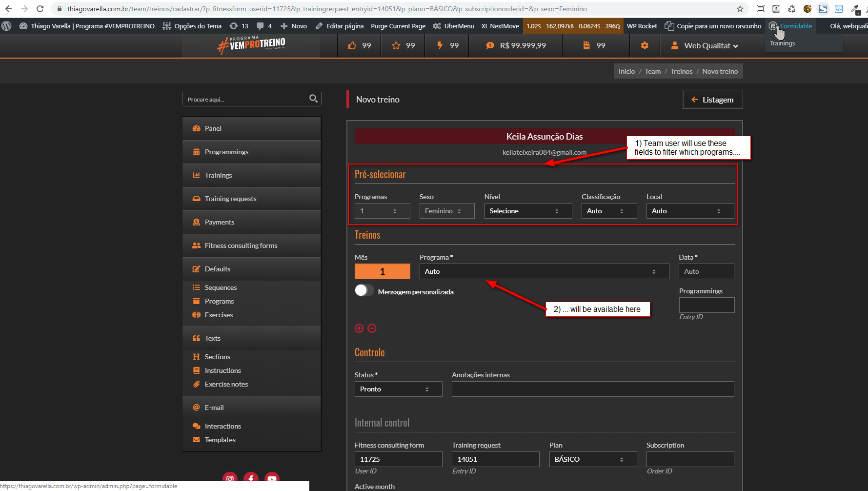868x491 pixels.
Task: Select Fitness consulting forms menu item
Action: pyautogui.click(x=241, y=245)
